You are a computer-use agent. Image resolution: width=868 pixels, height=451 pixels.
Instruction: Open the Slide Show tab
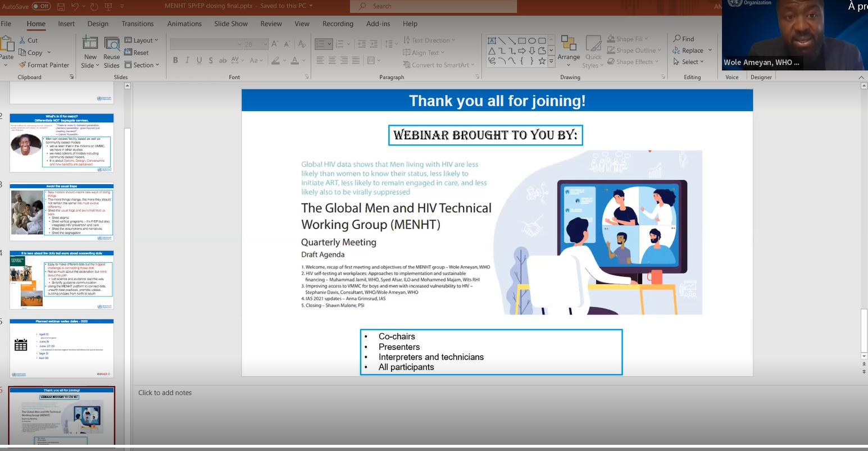coord(230,24)
